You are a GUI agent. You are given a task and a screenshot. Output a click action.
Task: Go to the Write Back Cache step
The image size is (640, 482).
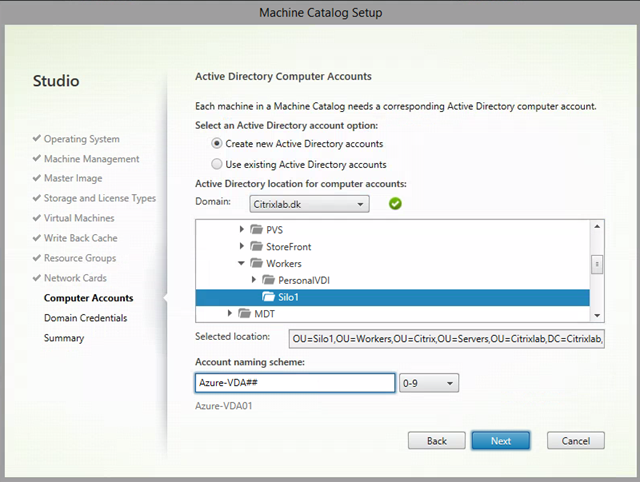(80, 238)
